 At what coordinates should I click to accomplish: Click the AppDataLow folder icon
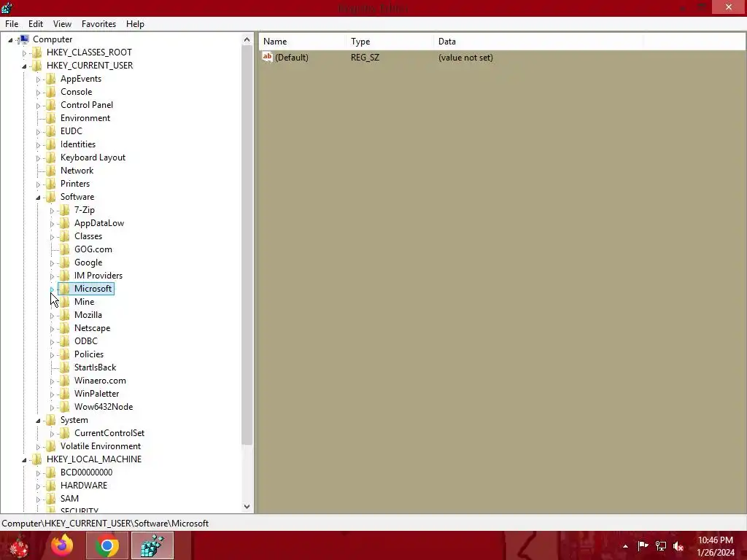click(x=64, y=223)
